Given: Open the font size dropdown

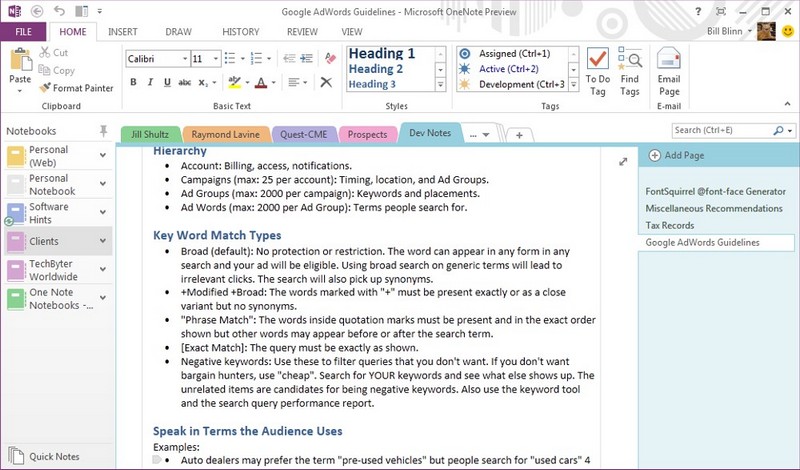Looking at the screenshot, I should [x=216, y=59].
